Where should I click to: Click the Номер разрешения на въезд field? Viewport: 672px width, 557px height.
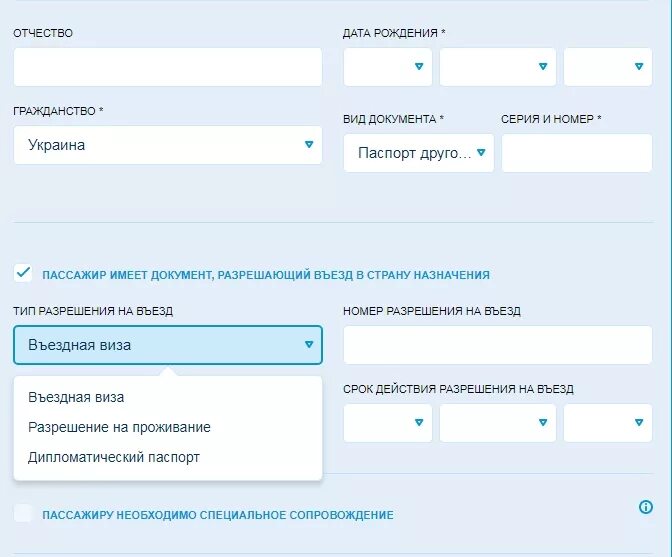[498, 345]
